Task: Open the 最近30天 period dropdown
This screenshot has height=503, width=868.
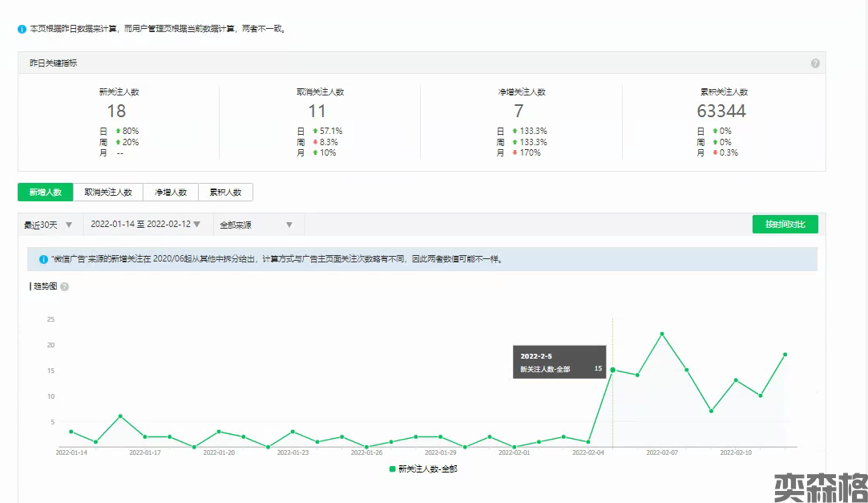Action: (48, 225)
